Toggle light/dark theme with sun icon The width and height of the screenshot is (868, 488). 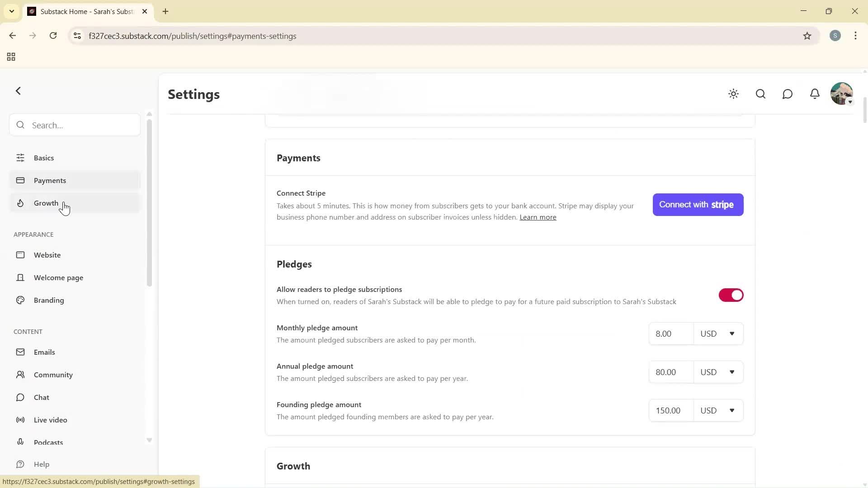pos(733,94)
